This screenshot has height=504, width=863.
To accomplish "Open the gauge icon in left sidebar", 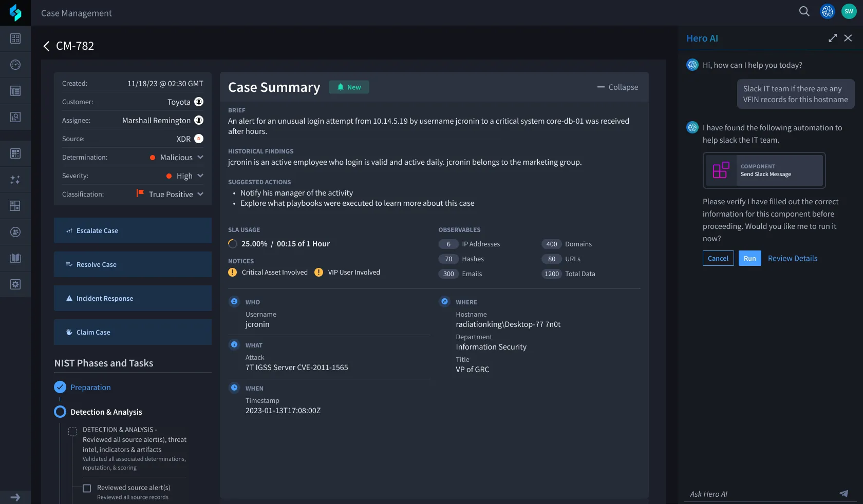I will click(15, 65).
